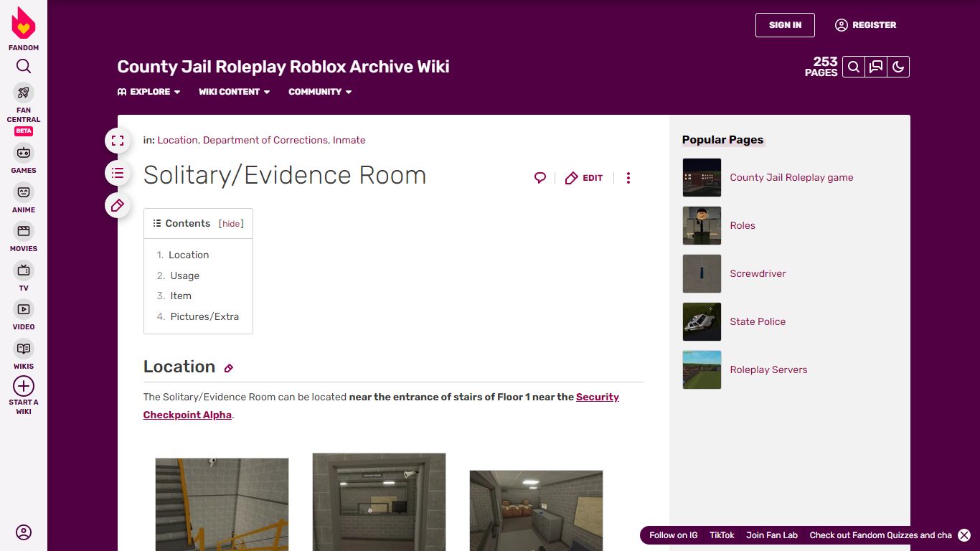The image size is (980, 551).
Task: Open page comments bubble icon
Action: 540,178
